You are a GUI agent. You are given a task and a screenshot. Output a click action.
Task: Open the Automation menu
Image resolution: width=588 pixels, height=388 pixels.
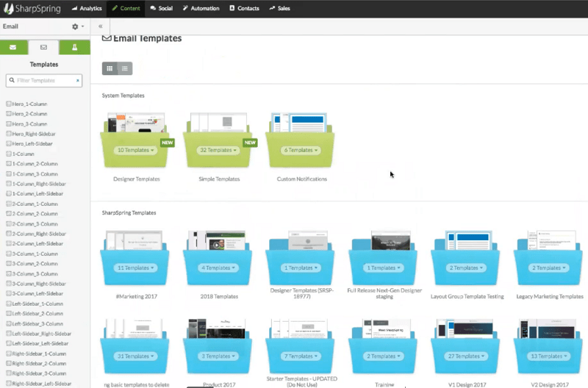[x=201, y=8]
